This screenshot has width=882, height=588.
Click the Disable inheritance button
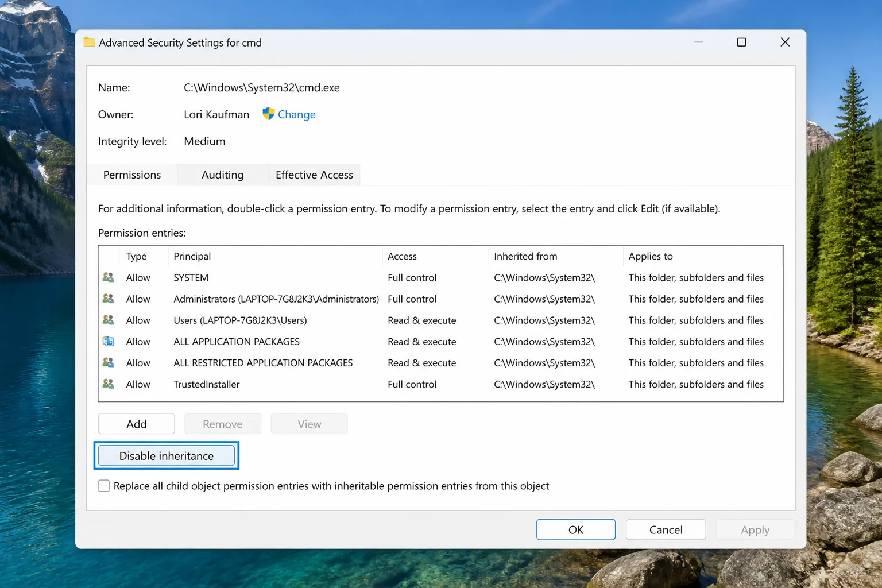(167, 455)
